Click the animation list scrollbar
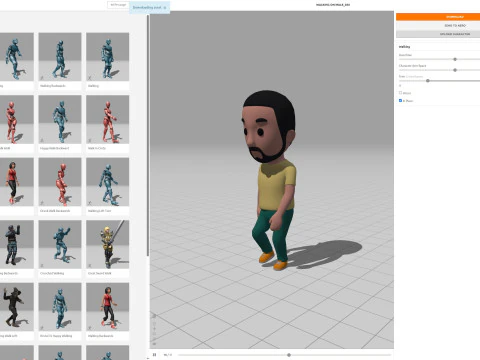The width and height of the screenshot is (480, 360). click(148, 135)
